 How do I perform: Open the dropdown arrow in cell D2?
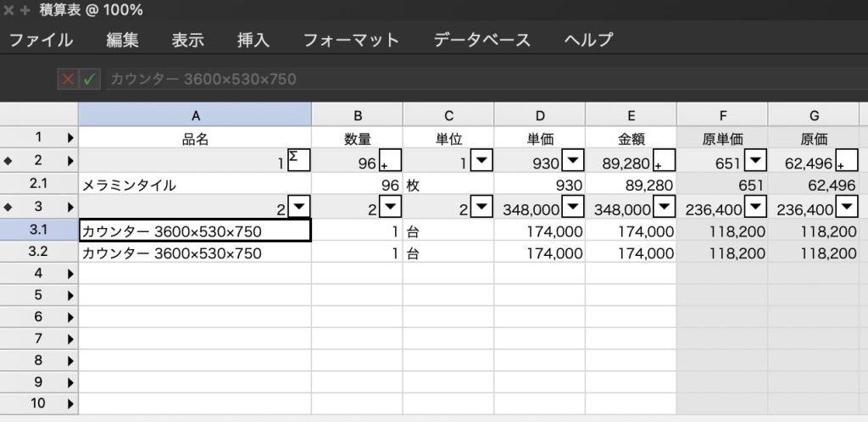tap(573, 160)
